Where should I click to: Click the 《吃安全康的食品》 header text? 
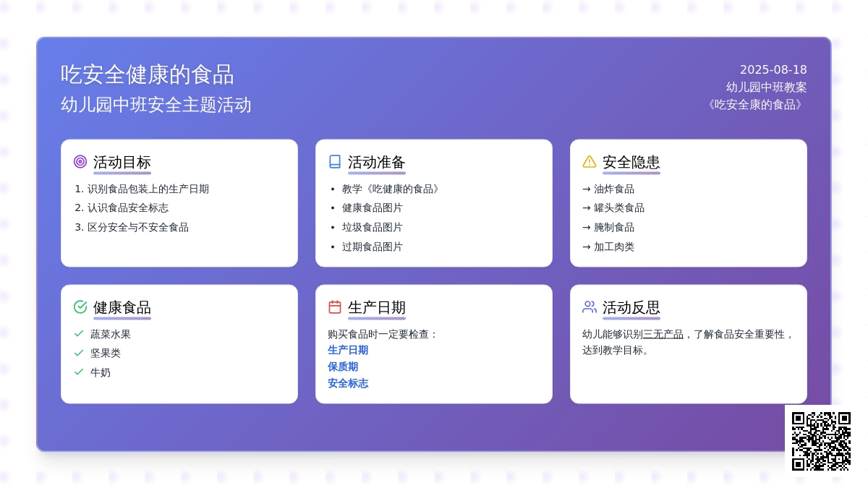(x=755, y=105)
